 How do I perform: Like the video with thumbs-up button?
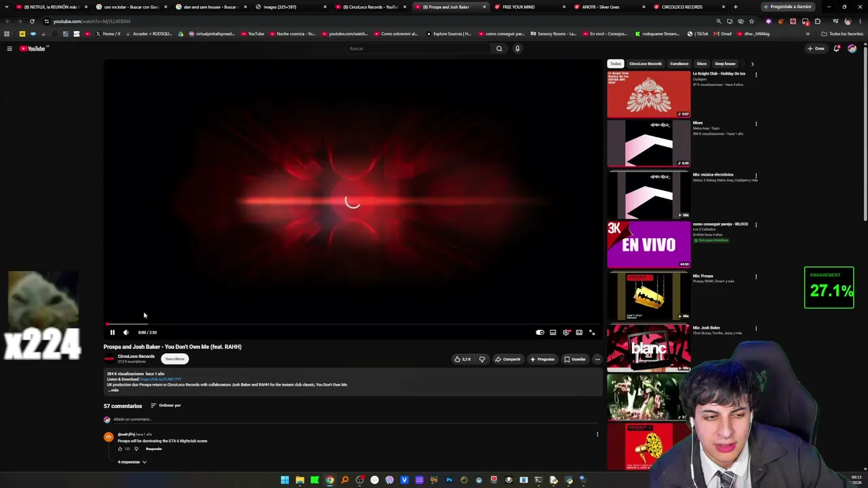(462, 359)
